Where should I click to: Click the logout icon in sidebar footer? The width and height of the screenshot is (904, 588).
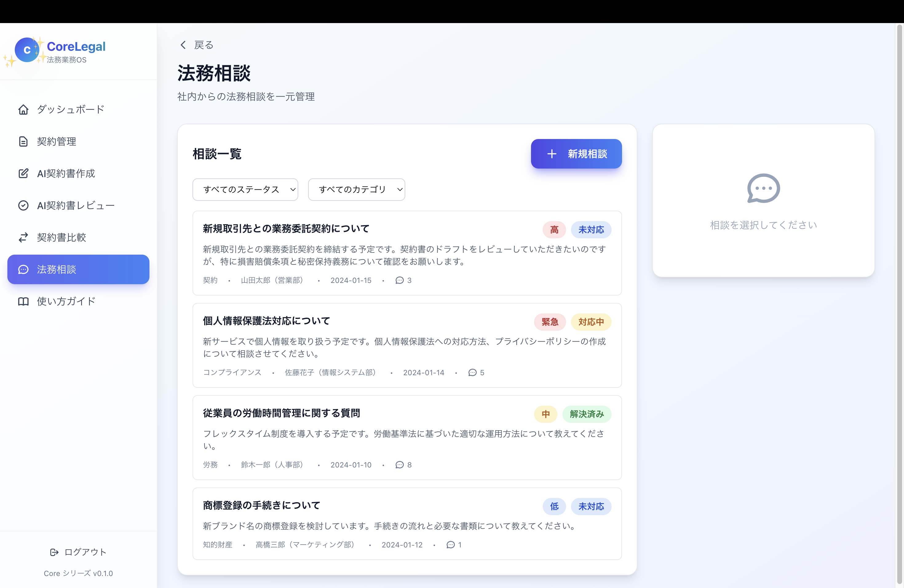54,552
